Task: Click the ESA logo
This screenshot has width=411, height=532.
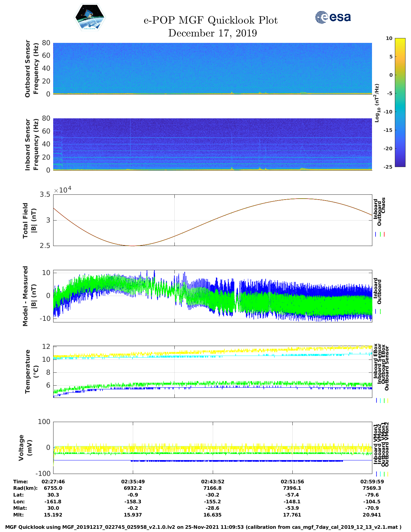Action: (x=333, y=17)
